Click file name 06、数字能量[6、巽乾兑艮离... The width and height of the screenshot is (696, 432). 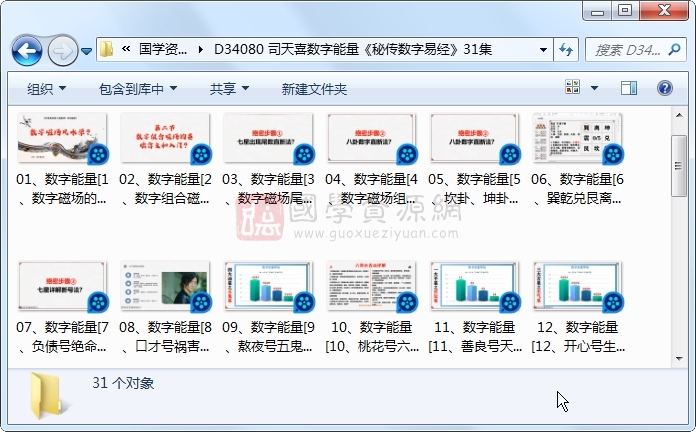point(577,189)
